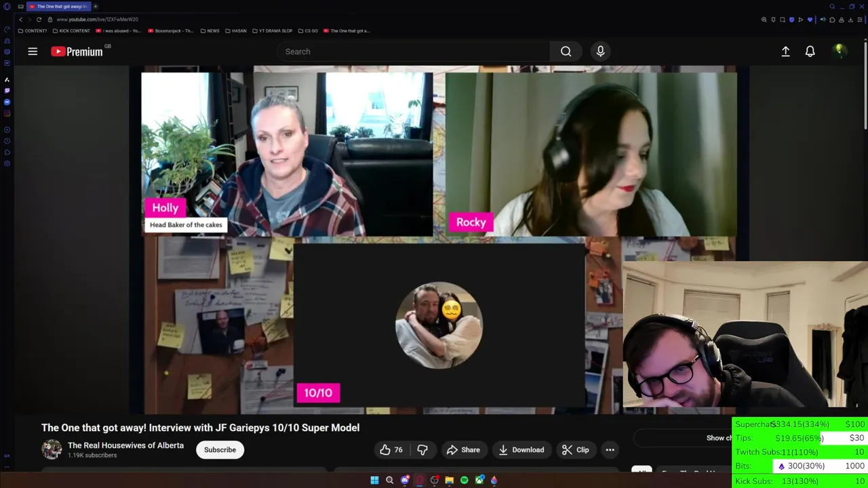Click the video title text
This screenshot has height=488, width=868.
pyautogui.click(x=200, y=428)
